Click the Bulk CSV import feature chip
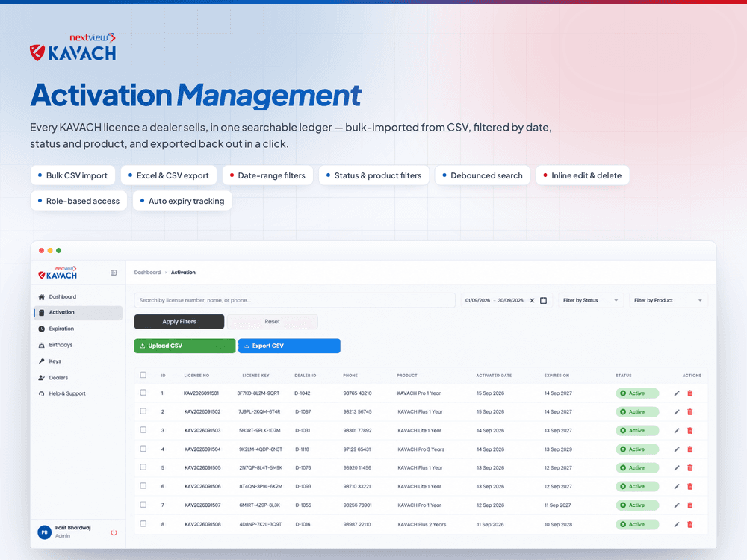 tap(73, 175)
